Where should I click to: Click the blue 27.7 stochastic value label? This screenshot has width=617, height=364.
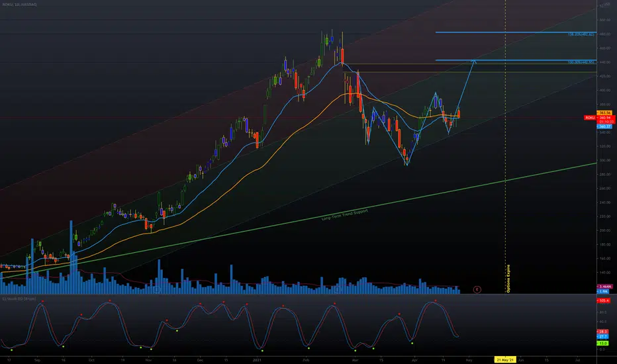602,336
